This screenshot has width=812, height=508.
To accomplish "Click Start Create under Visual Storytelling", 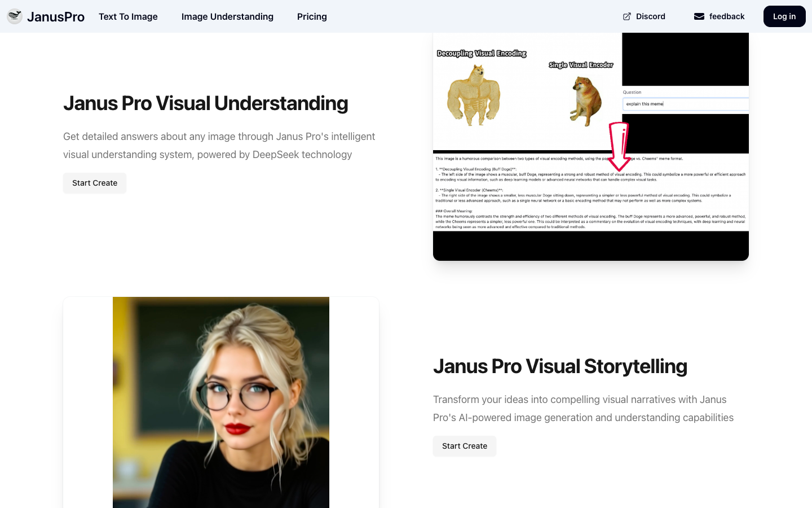I will coord(465,446).
